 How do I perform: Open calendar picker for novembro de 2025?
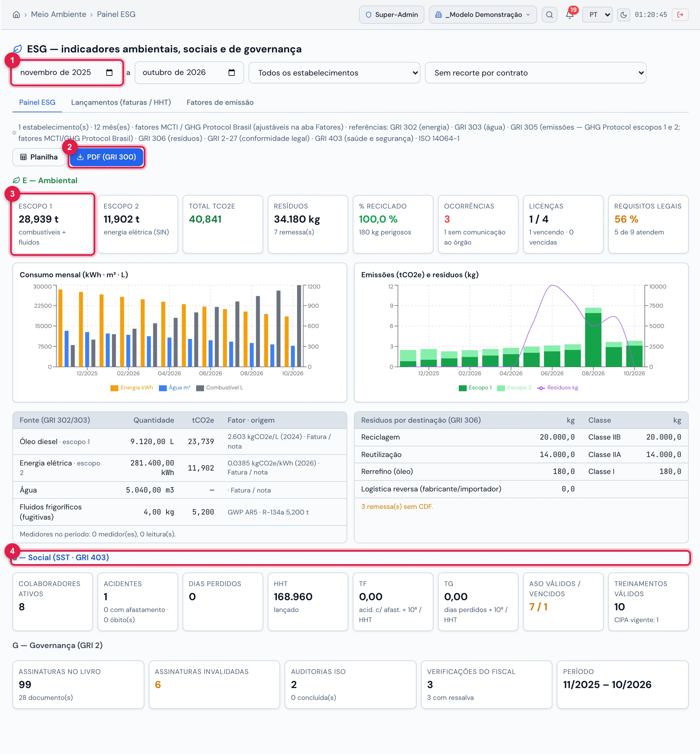pos(109,72)
